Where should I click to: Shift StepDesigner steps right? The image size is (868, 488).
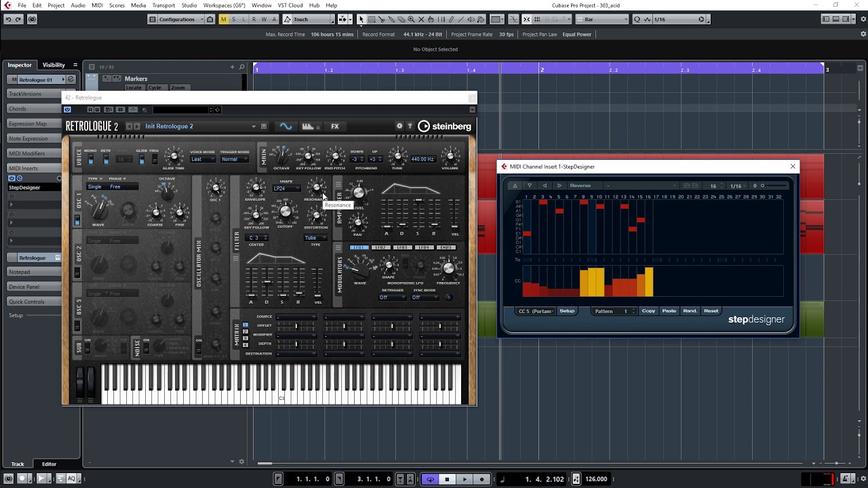(559, 186)
